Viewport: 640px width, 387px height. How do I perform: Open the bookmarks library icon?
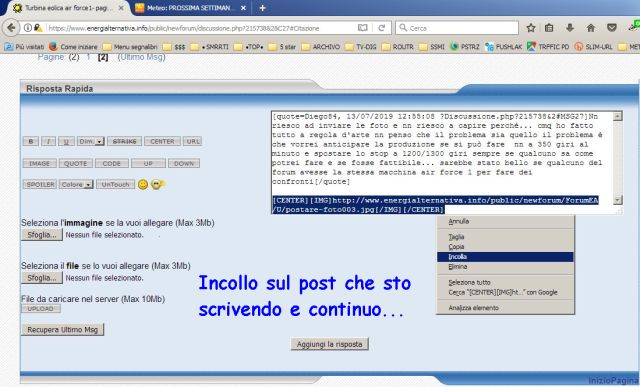[x=549, y=28]
